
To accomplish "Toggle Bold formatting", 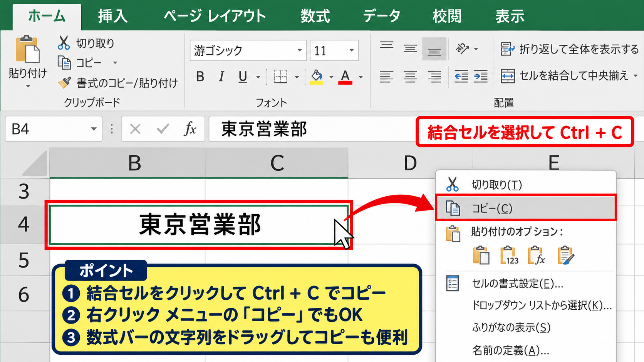I will (x=200, y=77).
